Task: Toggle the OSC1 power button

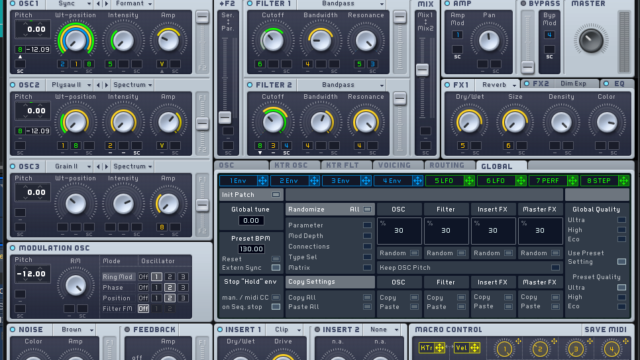Action: tap(13, 4)
